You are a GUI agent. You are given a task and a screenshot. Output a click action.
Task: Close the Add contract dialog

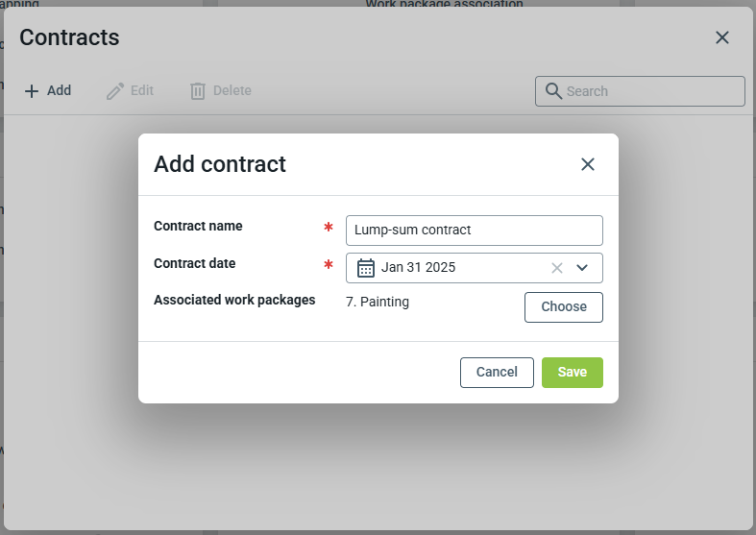[x=588, y=164]
